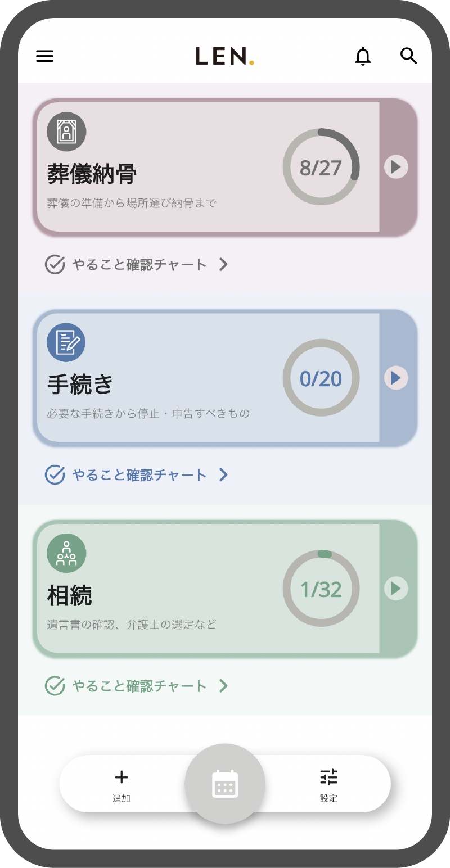This screenshot has height=868, width=450.
Task: Tap the 設定 label in bottom bar
Action: (x=329, y=798)
